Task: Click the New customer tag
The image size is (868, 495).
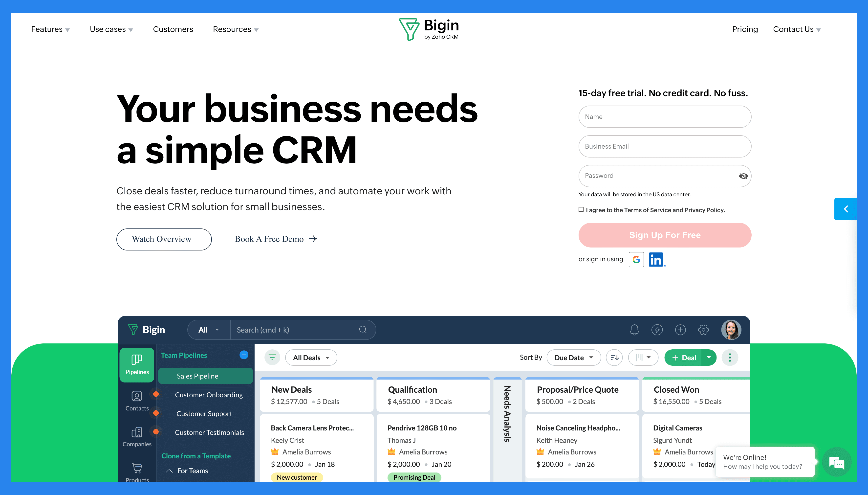Action: [297, 477]
